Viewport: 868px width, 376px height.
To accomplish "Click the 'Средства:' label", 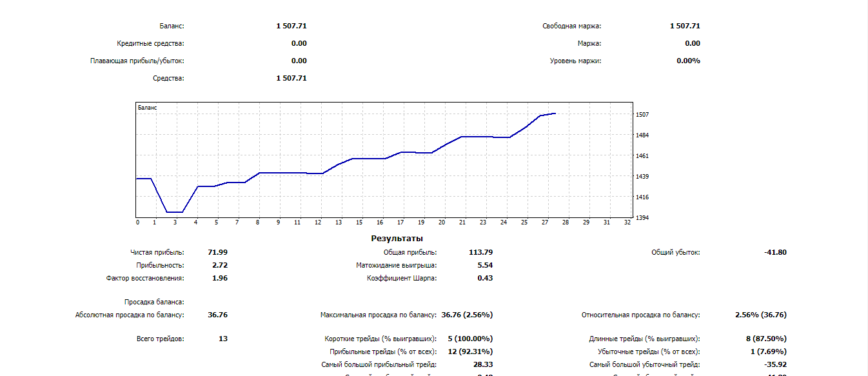I will click(168, 79).
